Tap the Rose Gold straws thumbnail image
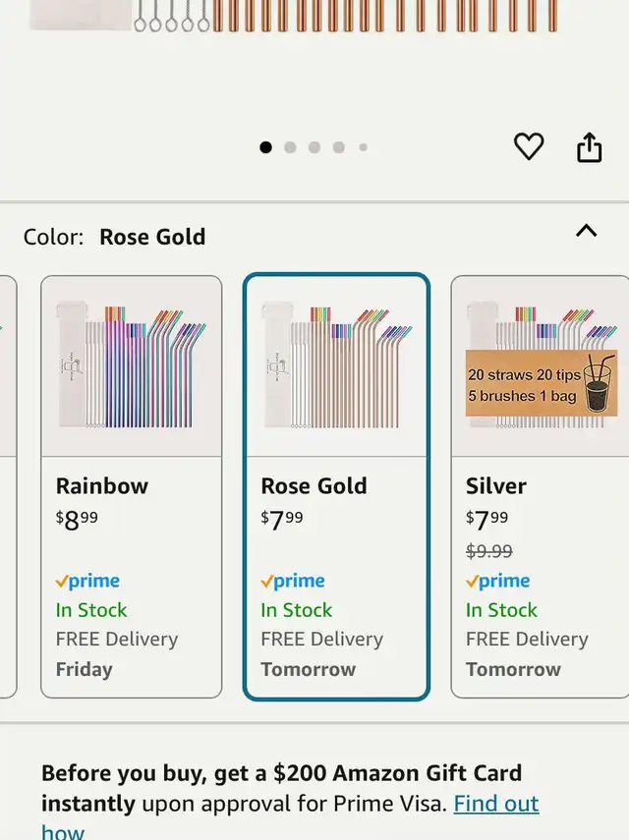 click(x=335, y=365)
